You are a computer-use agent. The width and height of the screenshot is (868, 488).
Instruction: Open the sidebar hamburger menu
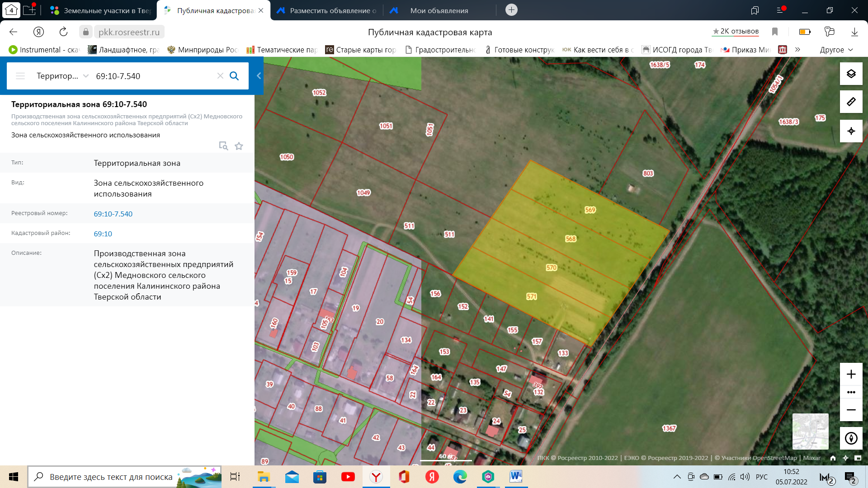click(x=20, y=76)
